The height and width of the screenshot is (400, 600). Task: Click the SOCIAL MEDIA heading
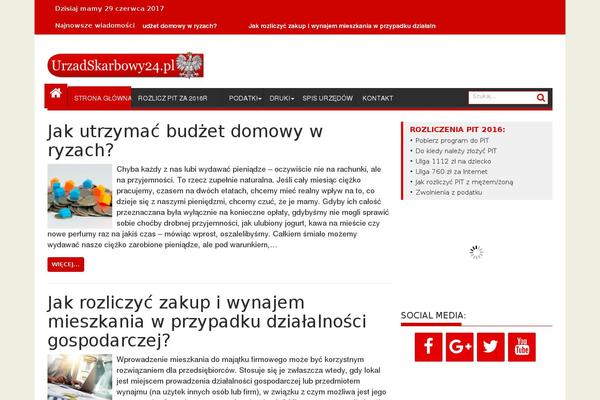click(x=433, y=315)
